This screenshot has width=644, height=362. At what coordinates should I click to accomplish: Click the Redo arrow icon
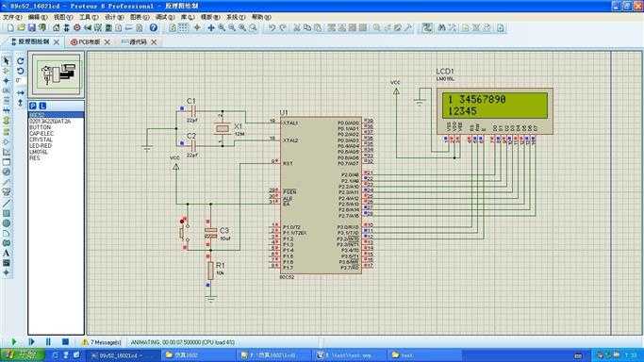click(x=283, y=28)
